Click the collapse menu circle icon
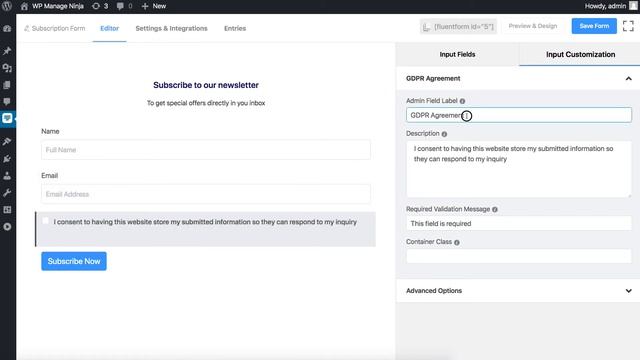The height and width of the screenshot is (360, 640). [7, 227]
